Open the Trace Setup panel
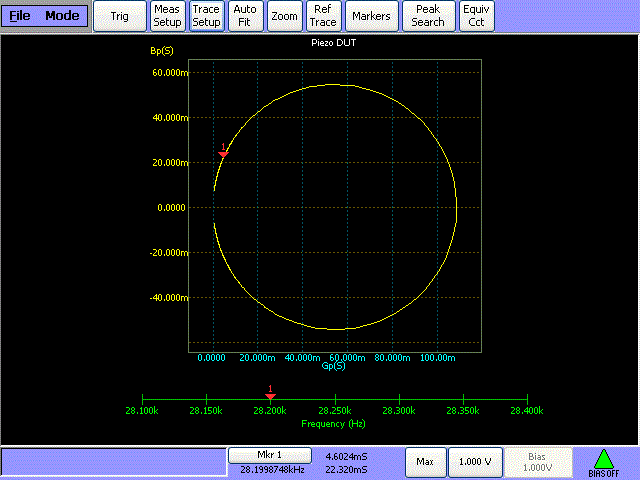640x480 pixels. point(206,16)
